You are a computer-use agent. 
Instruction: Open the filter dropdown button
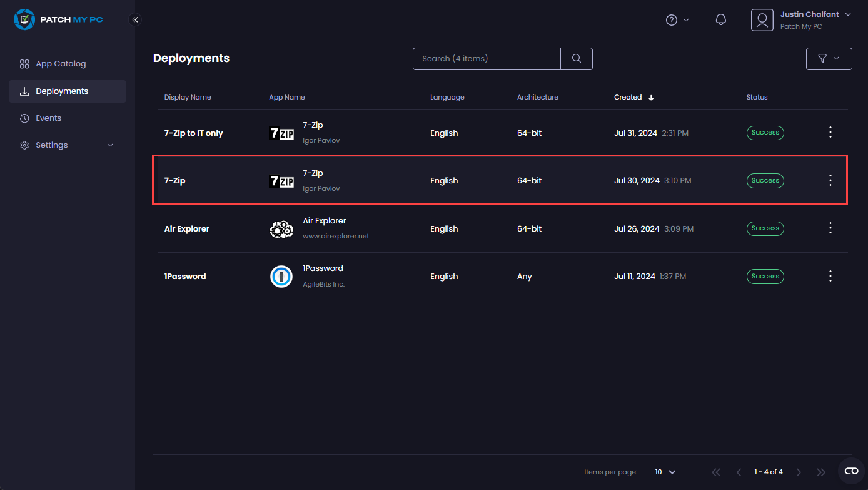click(829, 59)
